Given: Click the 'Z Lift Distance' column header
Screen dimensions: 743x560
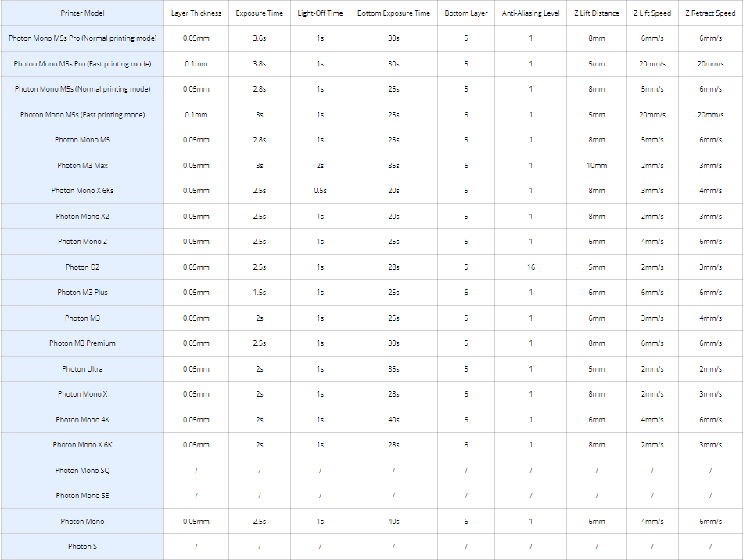Looking at the screenshot, I should click(x=597, y=13).
